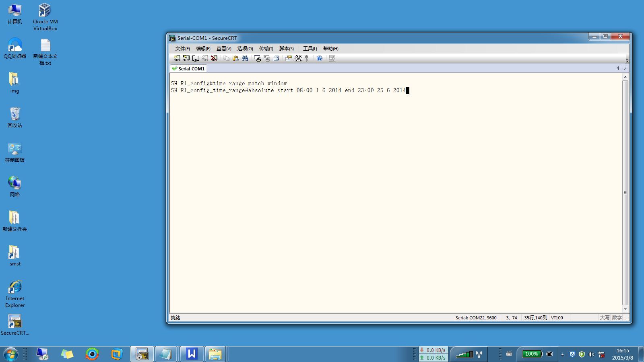Screen dimensions: 644x362
Task: Open the Windows Start button
Action: (11, 354)
